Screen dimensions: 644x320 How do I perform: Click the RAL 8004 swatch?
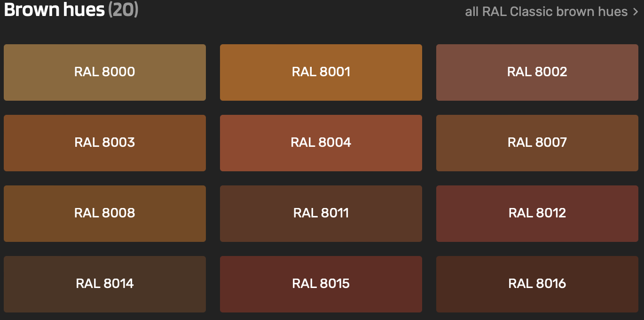(321, 143)
